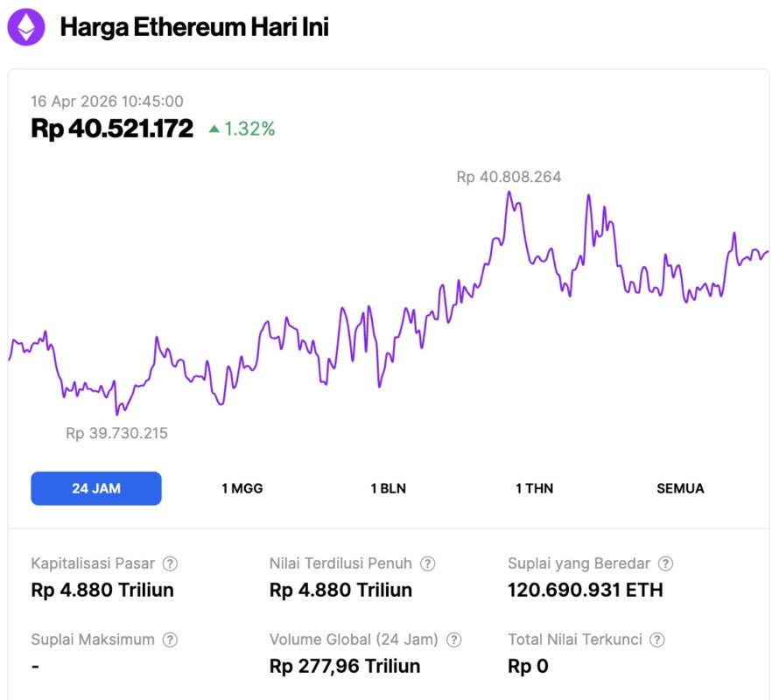The width and height of the screenshot is (772, 700).
Task: Click the purple Ethereum logo icon
Action: (x=26, y=27)
